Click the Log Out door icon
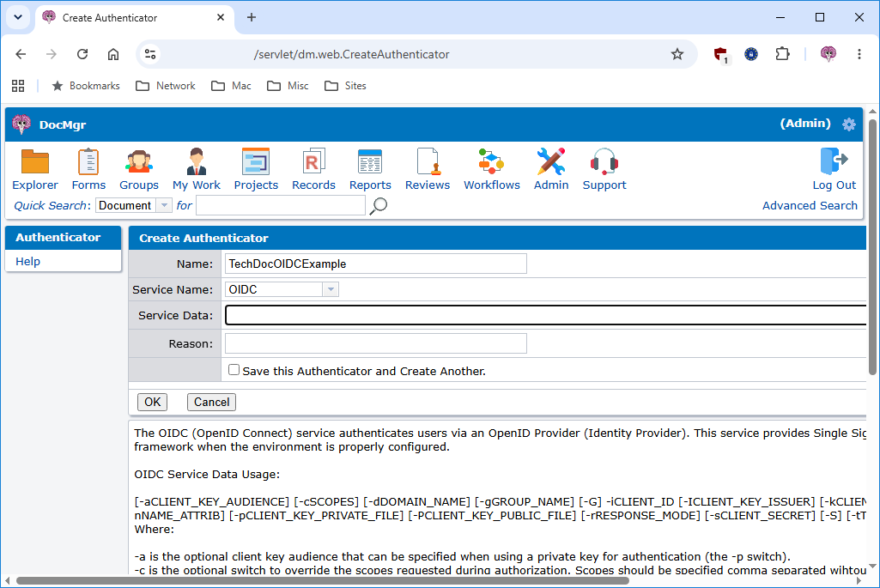Viewport: 880px width, 588px height. pos(834,162)
